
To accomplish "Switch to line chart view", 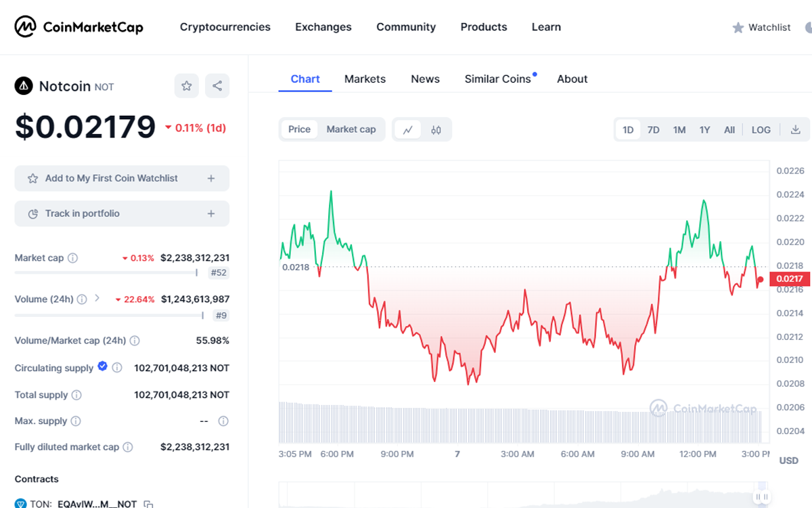I will pos(408,129).
